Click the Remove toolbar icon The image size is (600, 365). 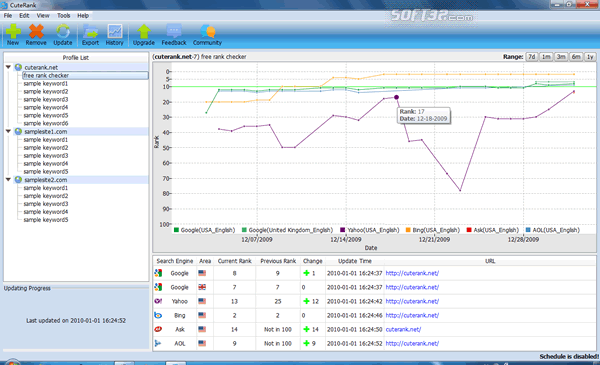coord(36,32)
